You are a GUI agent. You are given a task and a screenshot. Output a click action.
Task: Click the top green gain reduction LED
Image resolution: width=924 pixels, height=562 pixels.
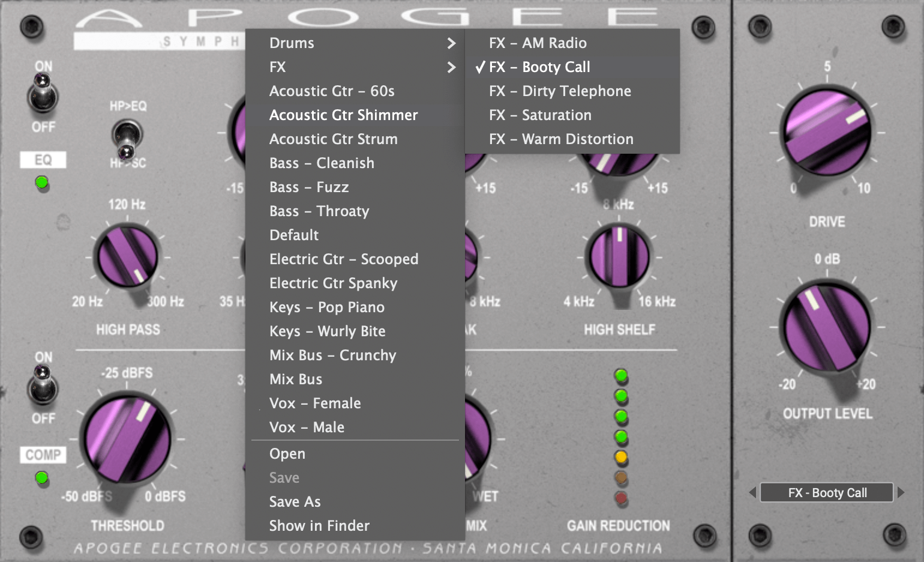621,376
